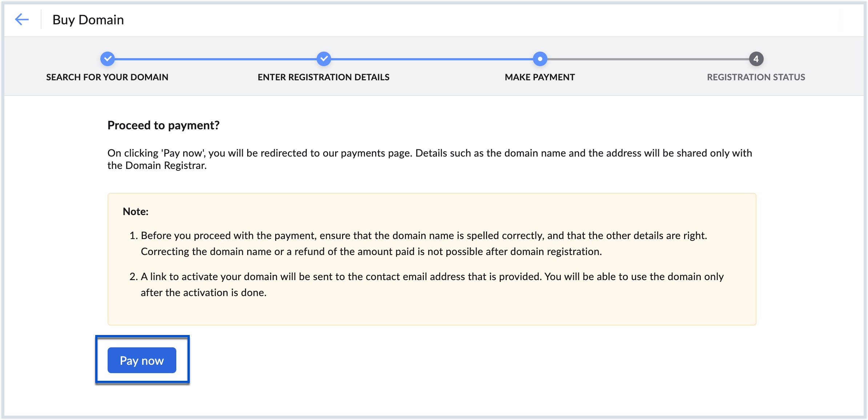Open the Search For Your Domain step
Viewport: 868px width, 420px height.
tap(107, 77)
